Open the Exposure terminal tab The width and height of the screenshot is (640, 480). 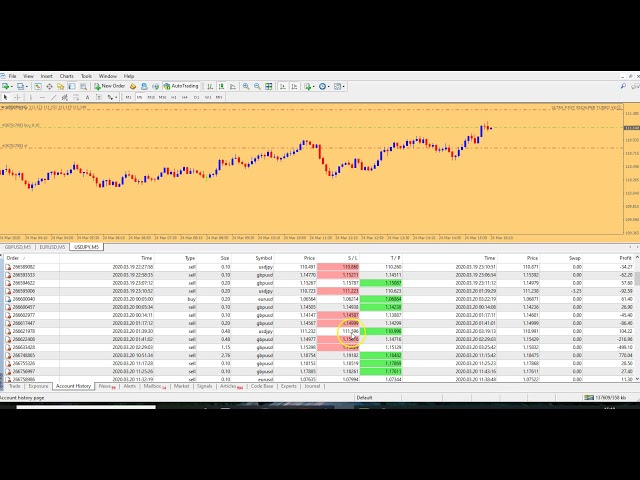tap(38, 385)
